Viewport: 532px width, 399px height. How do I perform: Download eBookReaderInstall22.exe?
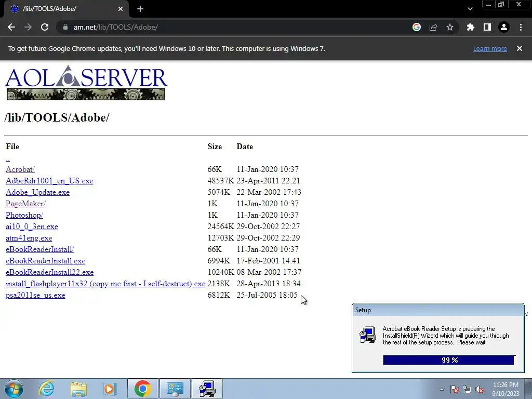[x=49, y=272]
